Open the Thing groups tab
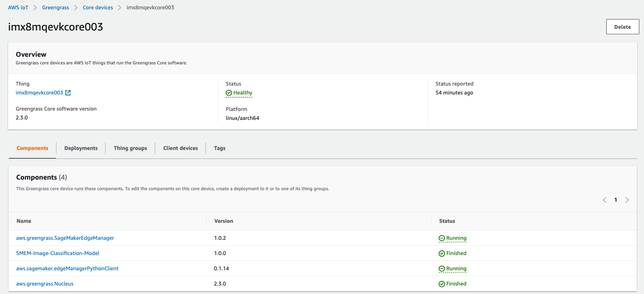Image resolution: width=644 pixels, height=294 pixels. pyautogui.click(x=130, y=148)
